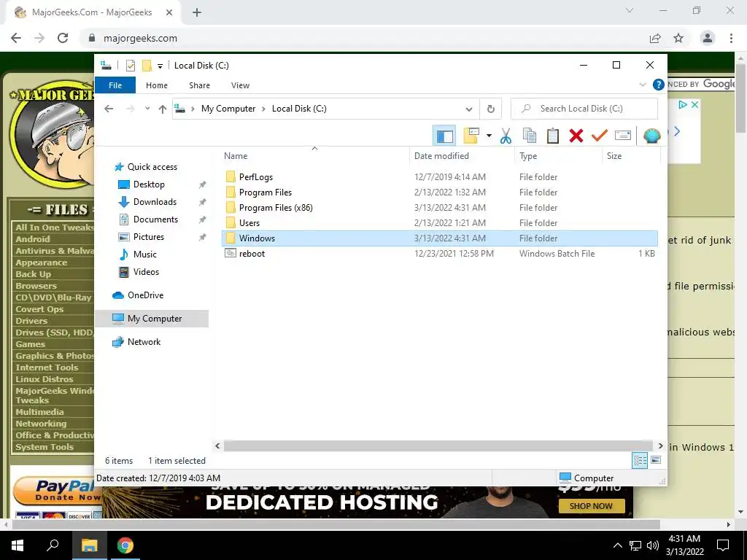Open Pictures in navigation pane

click(148, 237)
